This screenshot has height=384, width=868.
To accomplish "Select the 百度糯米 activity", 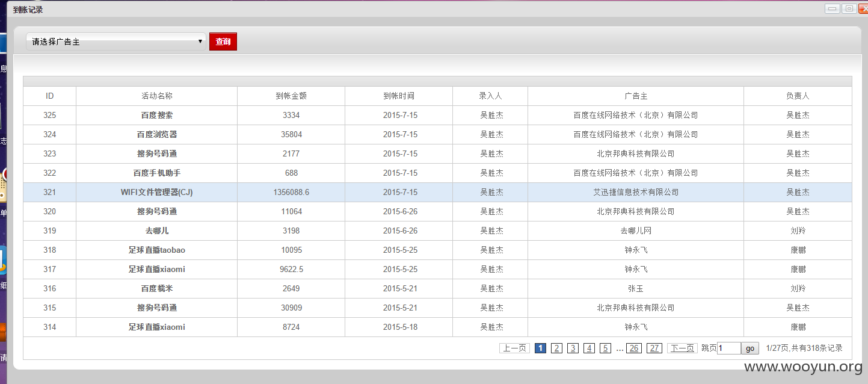I will click(157, 288).
